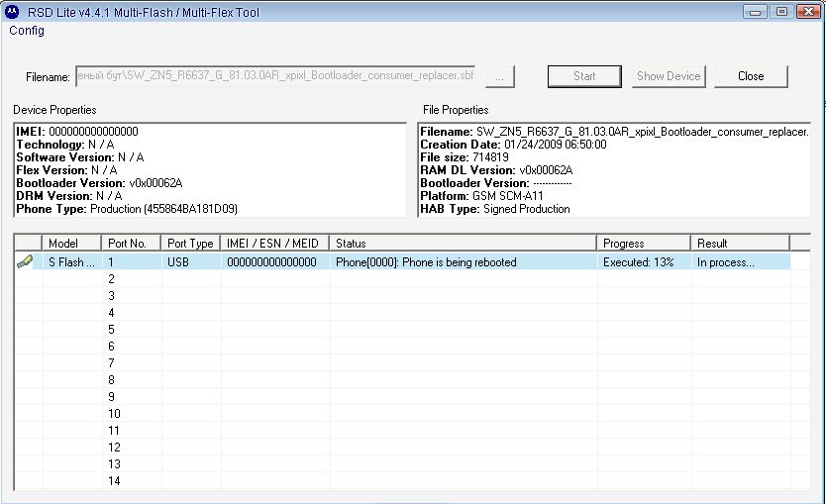
Task: Click the Start button
Action: (x=584, y=76)
